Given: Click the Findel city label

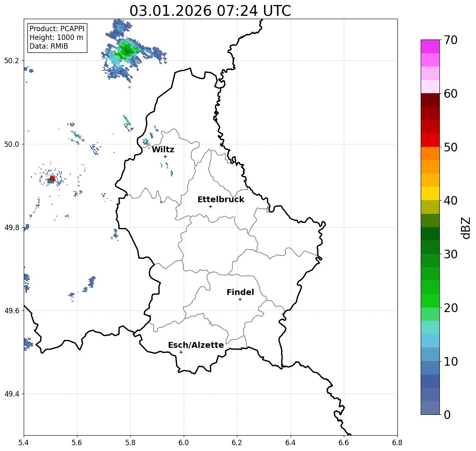Looking at the screenshot, I should point(240,292).
